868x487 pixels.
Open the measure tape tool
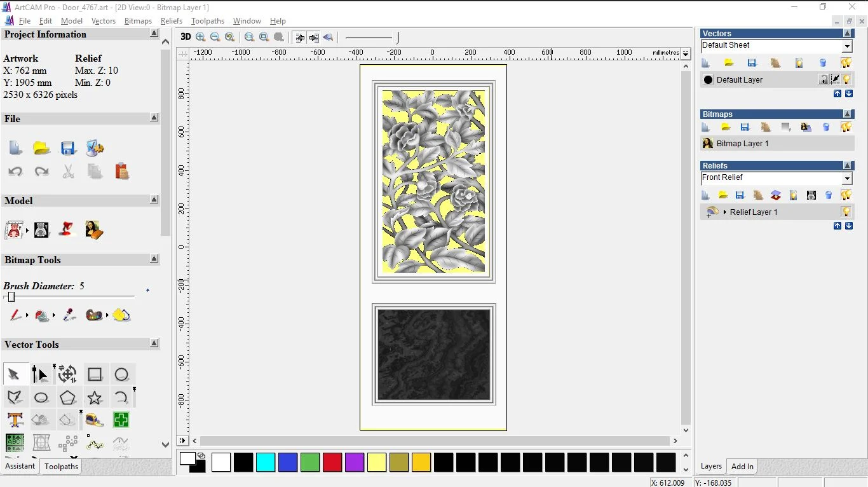click(x=95, y=420)
